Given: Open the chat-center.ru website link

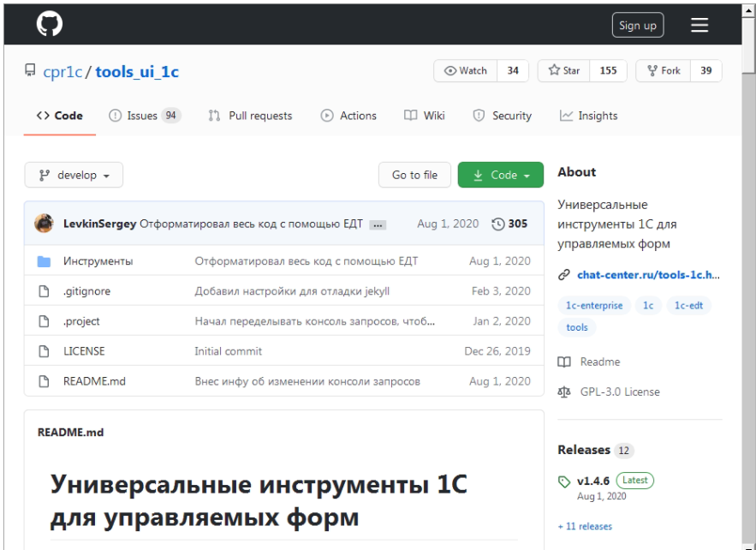Looking at the screenshot, I should click(648, 275).
